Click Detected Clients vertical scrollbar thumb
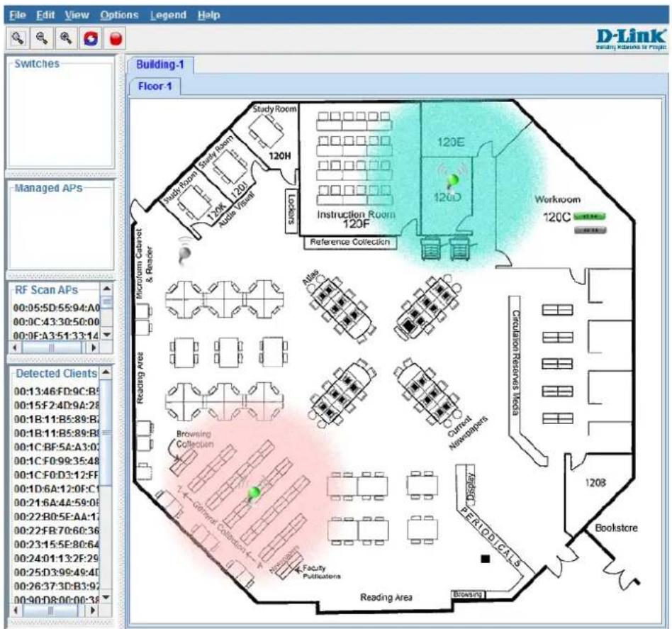672x629 pixels. pos(106,433)
